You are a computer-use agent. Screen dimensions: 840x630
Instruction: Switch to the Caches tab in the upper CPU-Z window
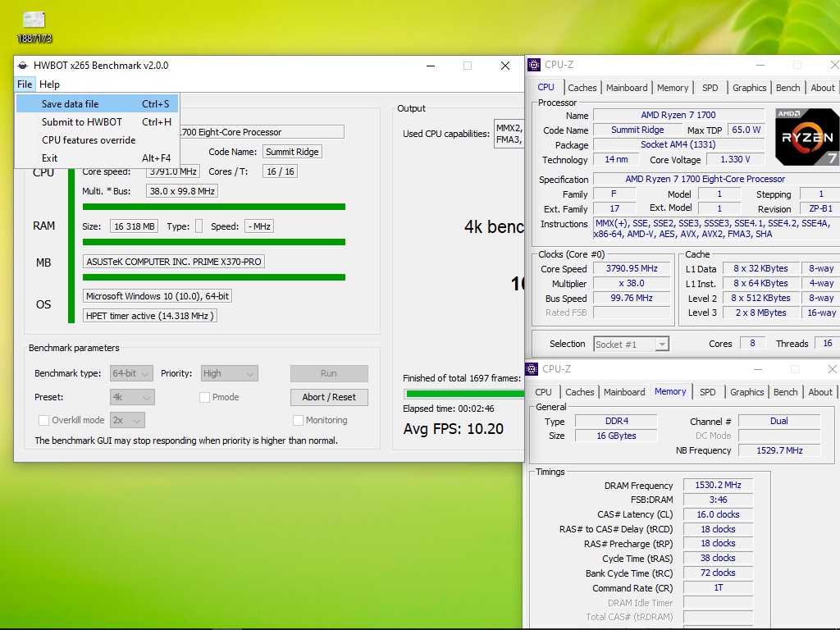click(582, 88)
